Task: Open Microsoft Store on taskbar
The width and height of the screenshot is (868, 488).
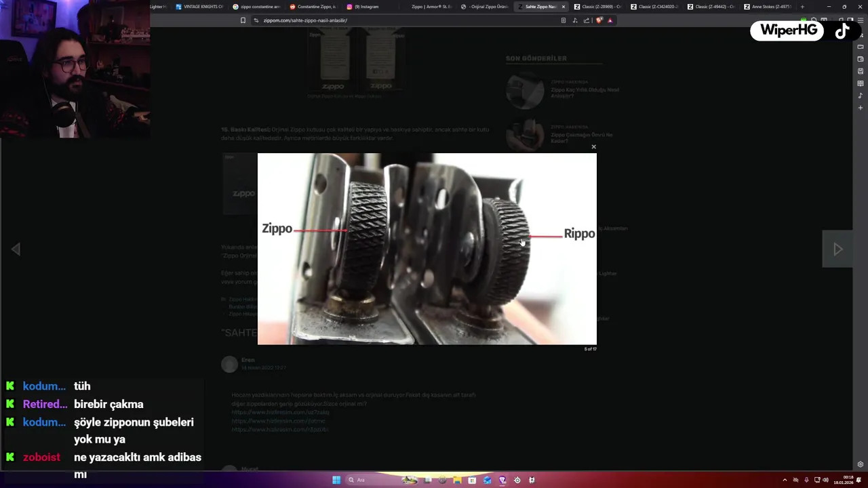Action: (472, 480)
